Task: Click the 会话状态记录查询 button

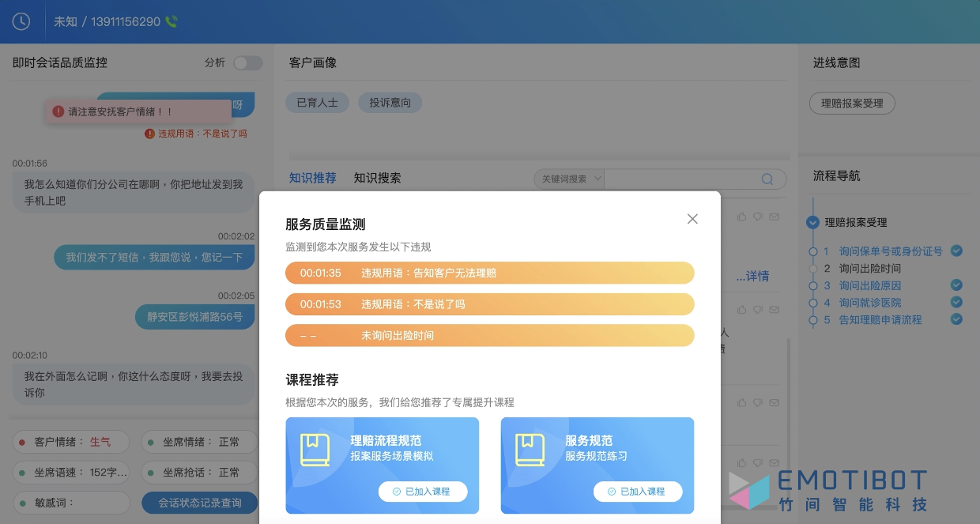Action: coord(199,503)
